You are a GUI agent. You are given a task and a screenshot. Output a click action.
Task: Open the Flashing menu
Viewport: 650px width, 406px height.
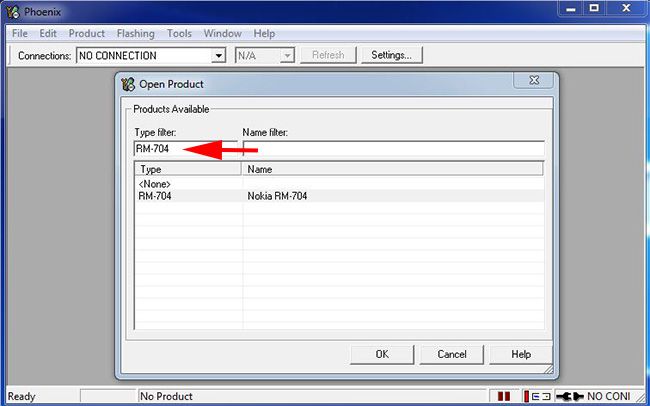coord(136,34)
